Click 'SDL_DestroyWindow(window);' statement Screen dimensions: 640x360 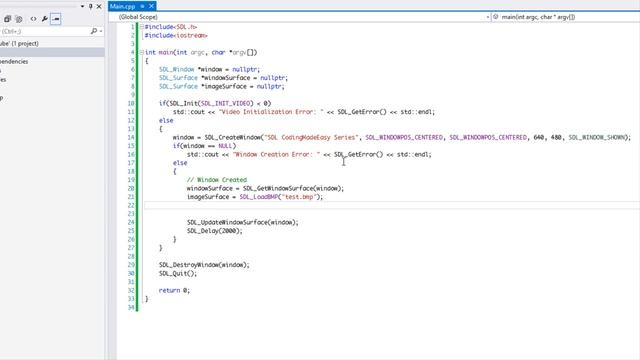[x=204, y=265]
